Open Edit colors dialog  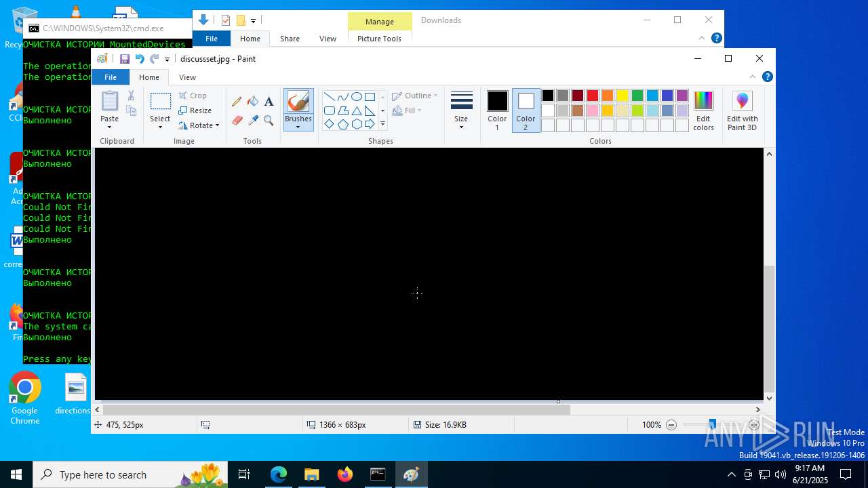pyautogui.click(x=703, y=110)
